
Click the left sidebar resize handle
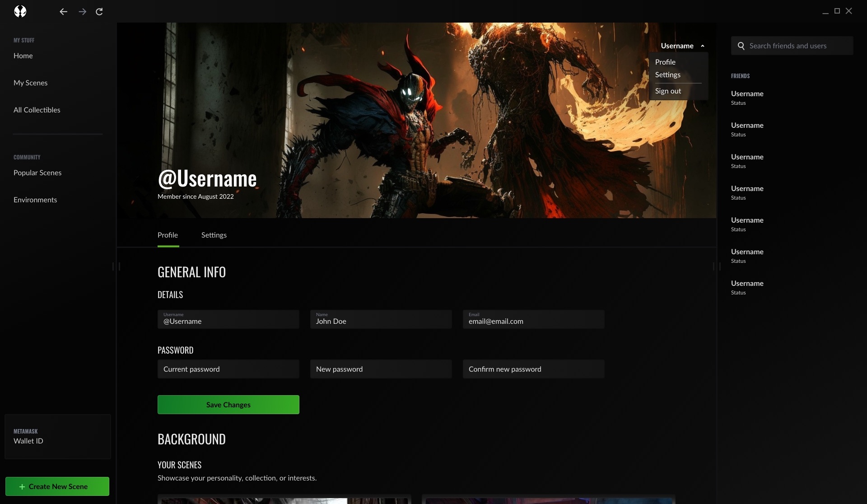(116, 266)
